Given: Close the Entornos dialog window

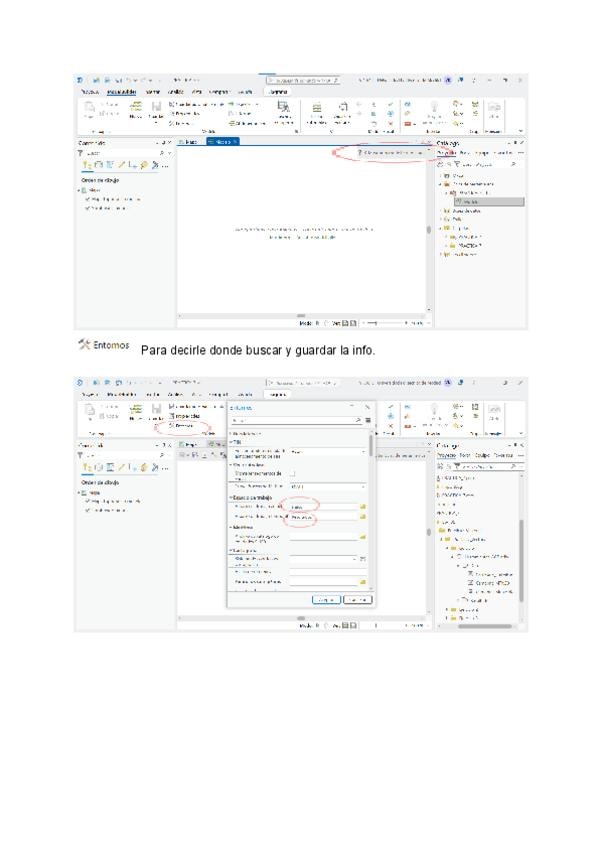Looking at the screenshot, I should point(367,407).
